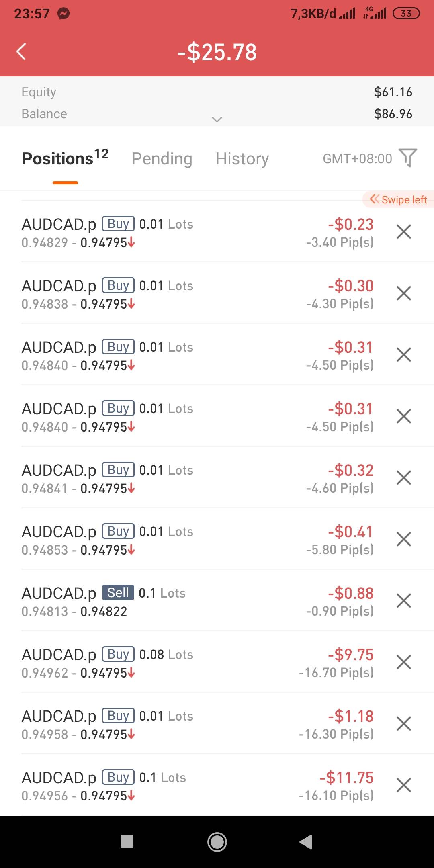Tap the Swipe left hint badge

[x=399, y=200]
